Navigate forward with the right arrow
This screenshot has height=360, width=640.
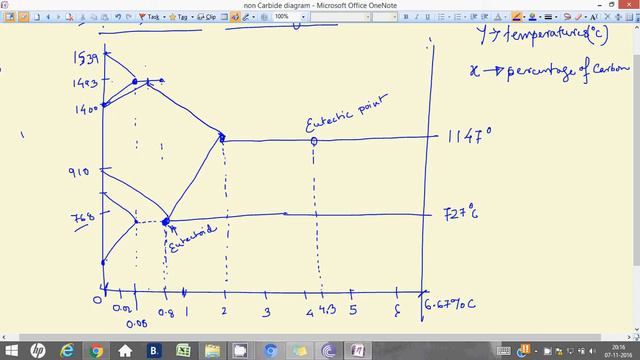pyautogui.click(x=58, y=17)
